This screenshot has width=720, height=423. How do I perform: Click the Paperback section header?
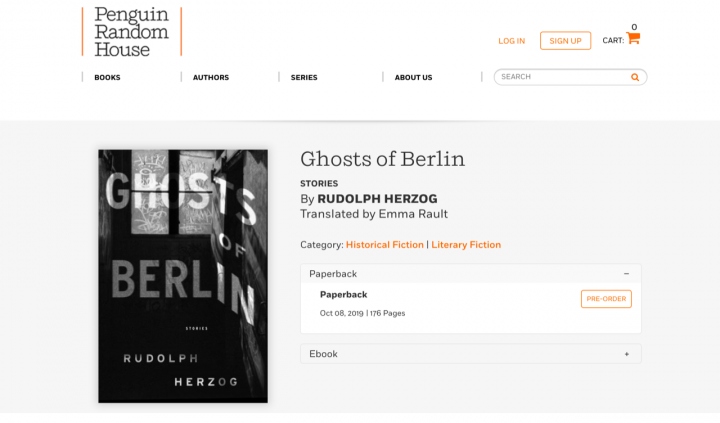point(471,274)
